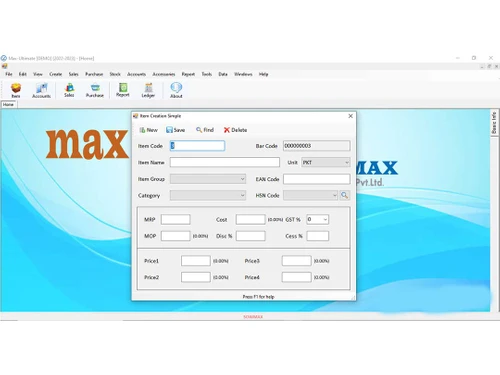This screenshot has height=375, width=500.
Task: Open the Stock menu
Action: tap(115, 74)
